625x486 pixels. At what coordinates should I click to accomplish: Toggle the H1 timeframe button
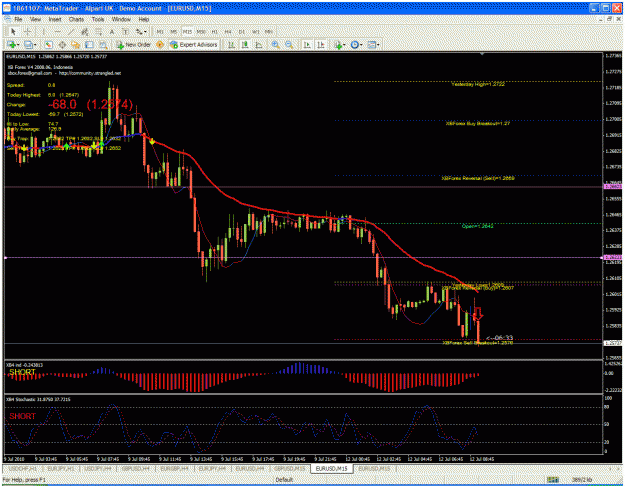(214, 31)
